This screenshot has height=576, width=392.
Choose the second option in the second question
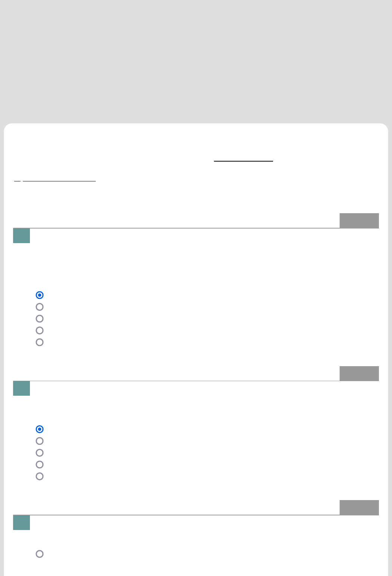40,441
